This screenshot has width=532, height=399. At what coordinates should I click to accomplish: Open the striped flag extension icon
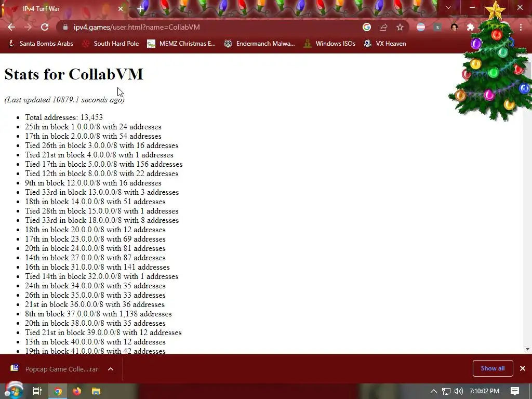click(x=421, y=27)
